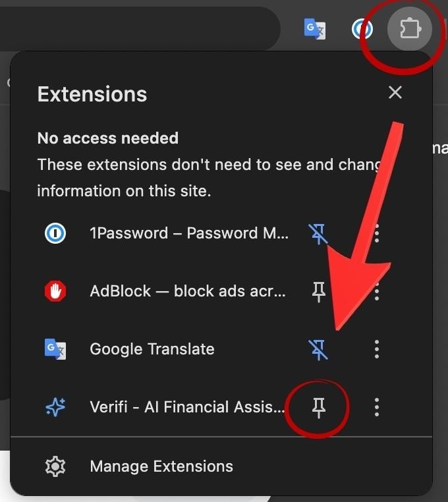
Task: Click the Extensions puzzle piece toolbar icon
Action: point(410,29)
